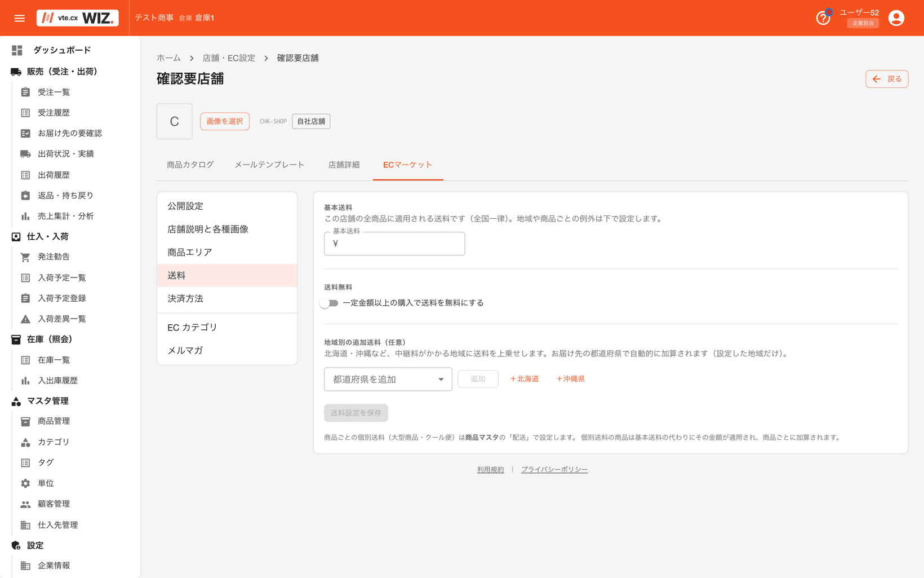Click the 戻る back button

point(887,79)
